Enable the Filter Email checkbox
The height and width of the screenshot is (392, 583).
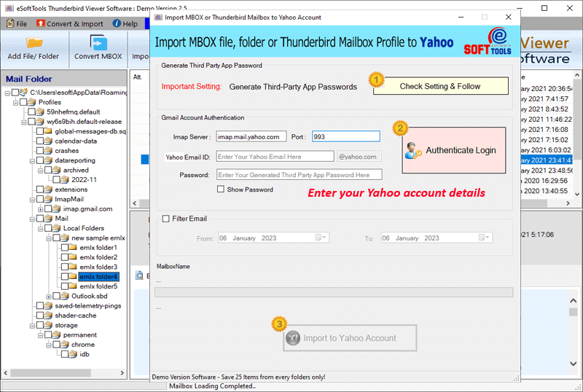[166, 219]
